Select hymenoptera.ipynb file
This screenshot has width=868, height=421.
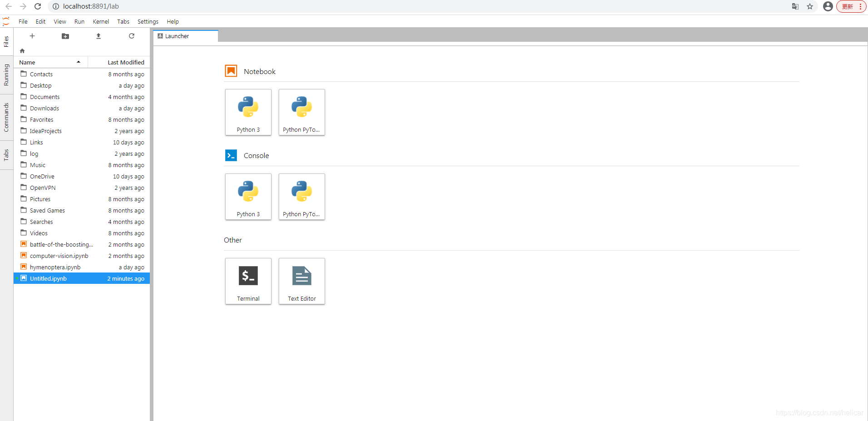click(x=82, y=267)
